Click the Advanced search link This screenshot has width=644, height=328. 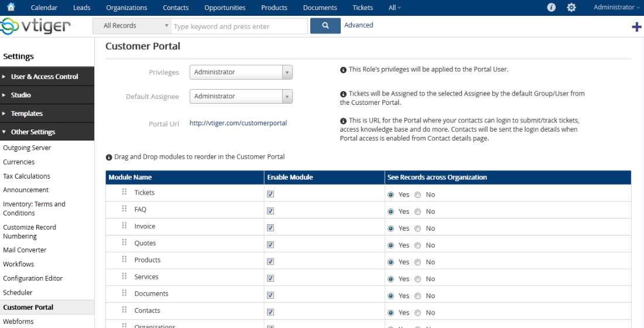click(x=358, y=25)
